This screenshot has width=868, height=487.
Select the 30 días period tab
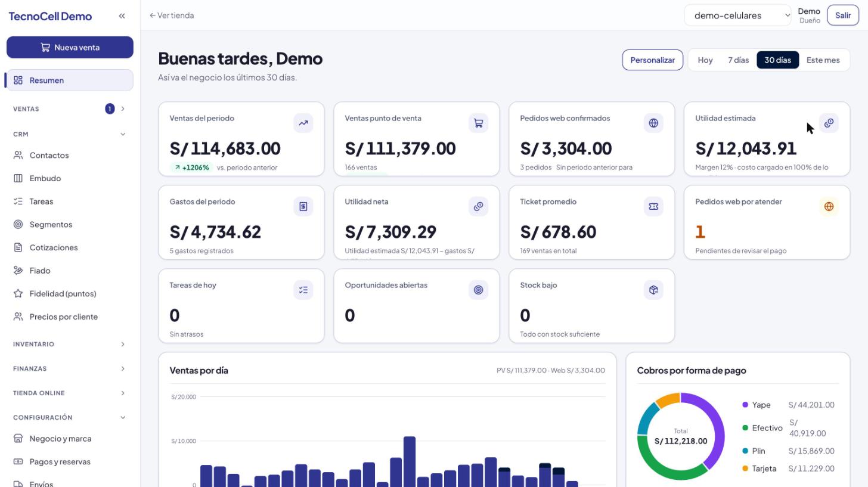tap(778, 60)
